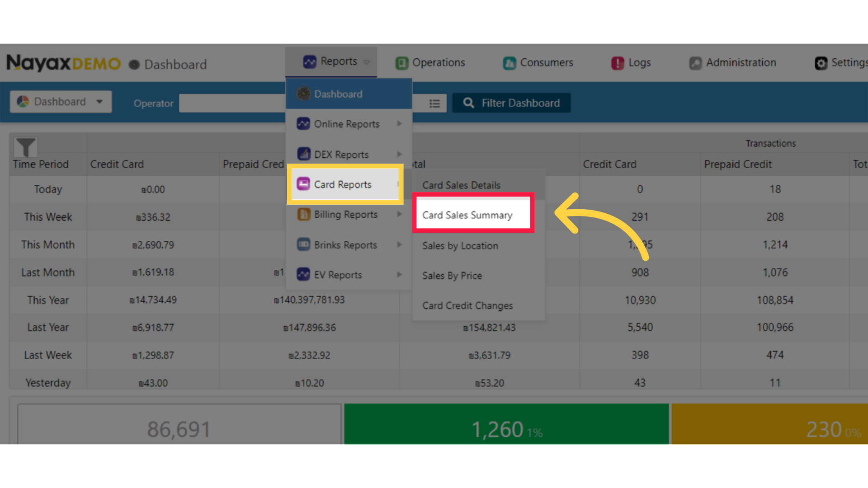Click the Consumers icon in top nav
Screen dimensions: 868x488
pos(509,63)
